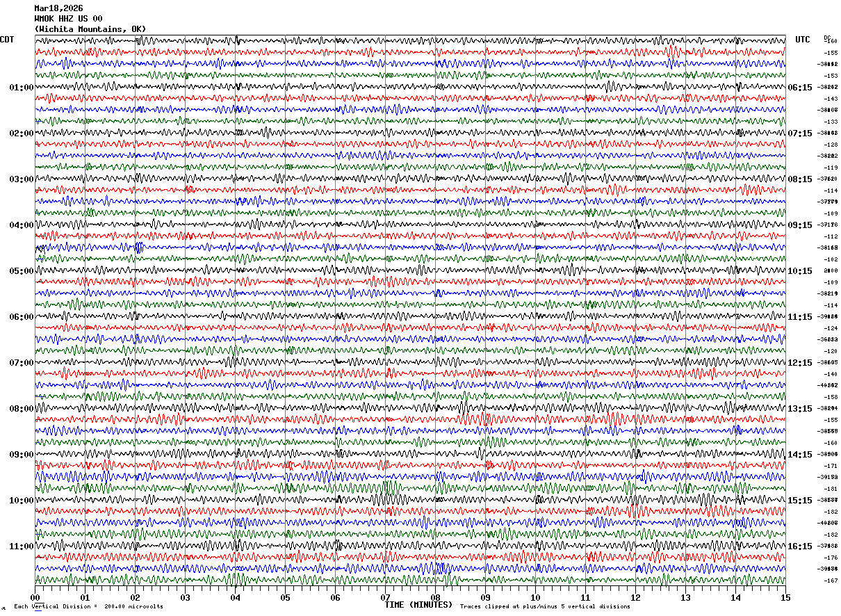Select minute tick label 10 on bottom axis
This screenshot has width=841, height=616.
[535, 597]
